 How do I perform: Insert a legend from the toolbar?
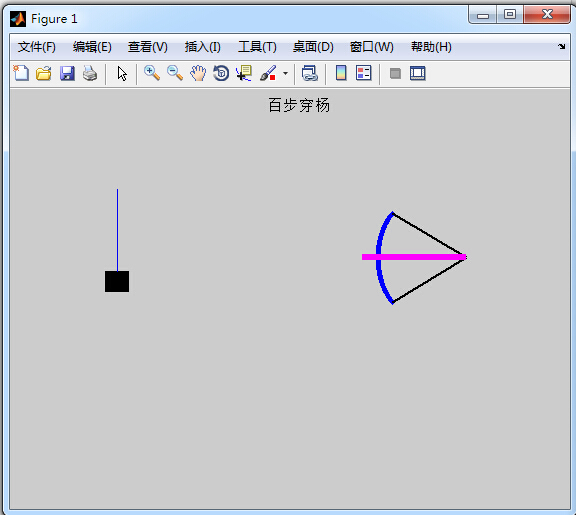(364, 73)
